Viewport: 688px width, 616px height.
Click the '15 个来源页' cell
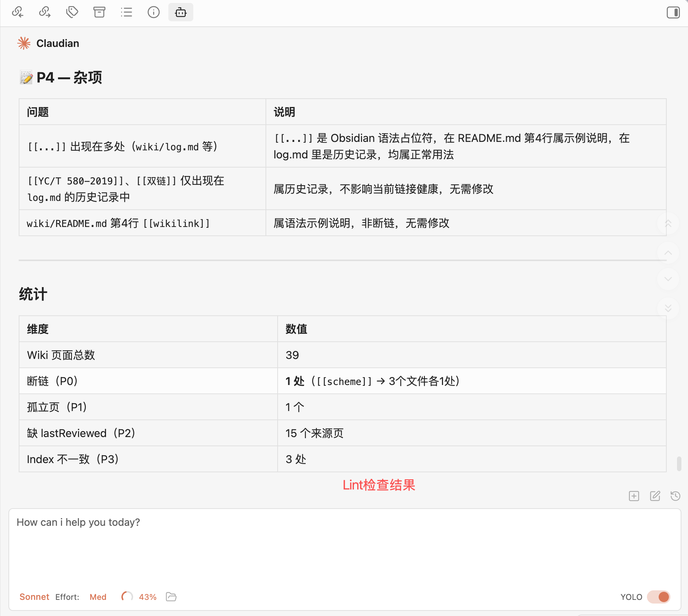[x=472, y=433]
